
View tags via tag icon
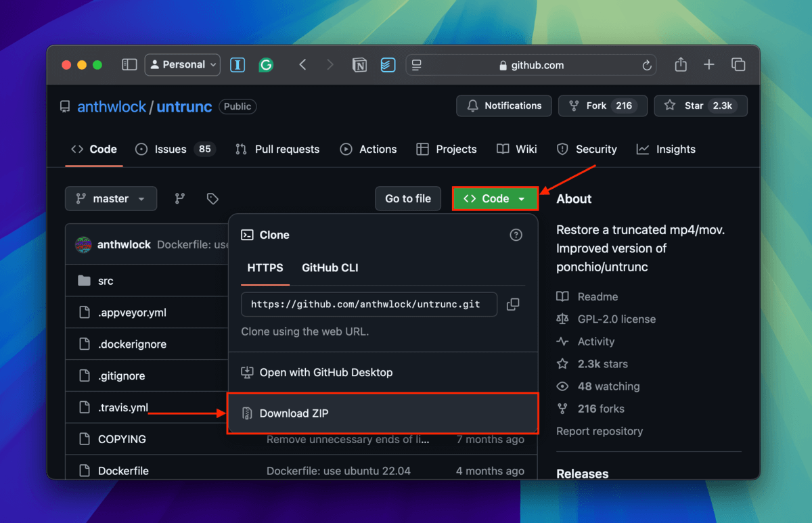pos(212,198)
